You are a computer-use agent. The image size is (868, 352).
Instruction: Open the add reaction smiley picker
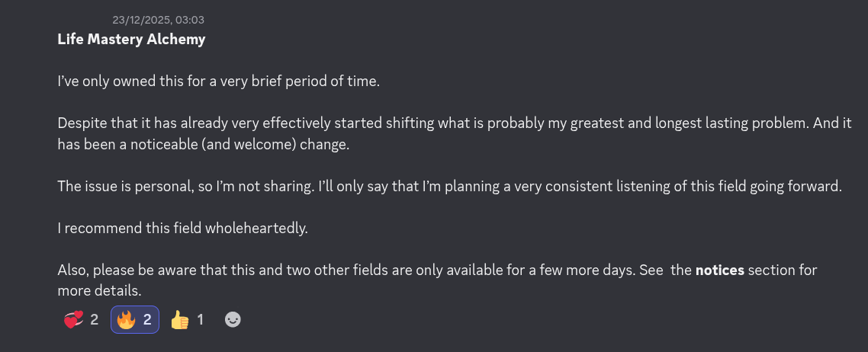[233, 320]
